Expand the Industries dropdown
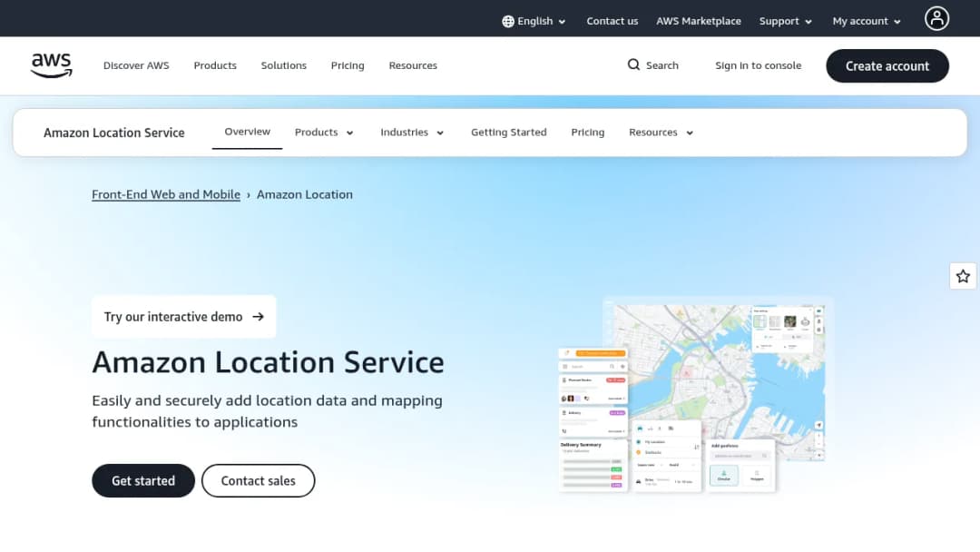Screen dimensions: 980x552 tap(412, 133)
